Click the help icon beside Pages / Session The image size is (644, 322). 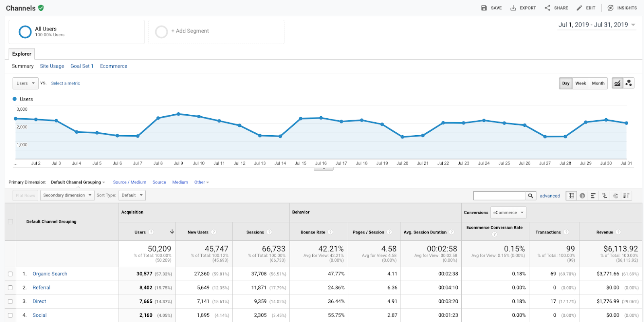coord(390,232)
